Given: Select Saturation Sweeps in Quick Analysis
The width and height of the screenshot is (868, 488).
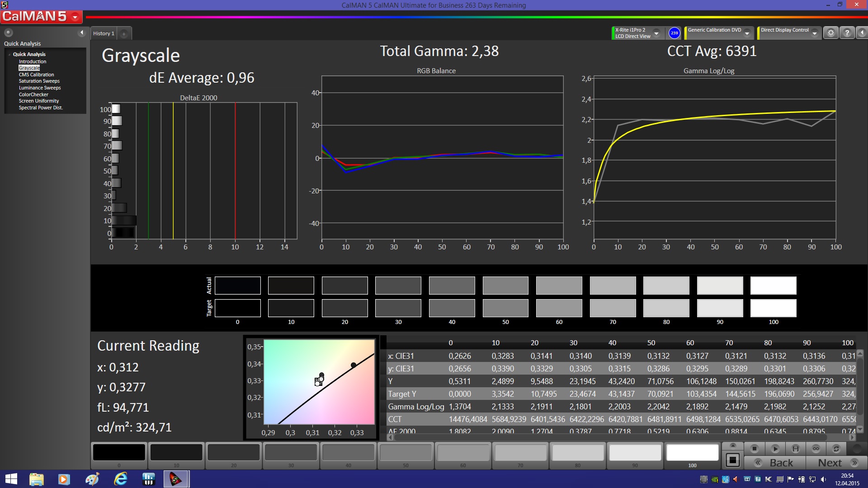Looking at the screenshot, I should coord(39,81).
